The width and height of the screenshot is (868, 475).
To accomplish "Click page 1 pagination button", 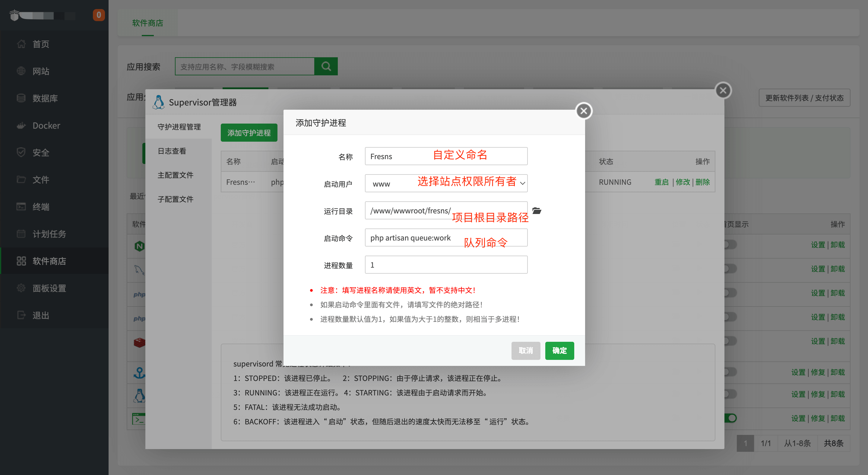I will tap(745, 443).
